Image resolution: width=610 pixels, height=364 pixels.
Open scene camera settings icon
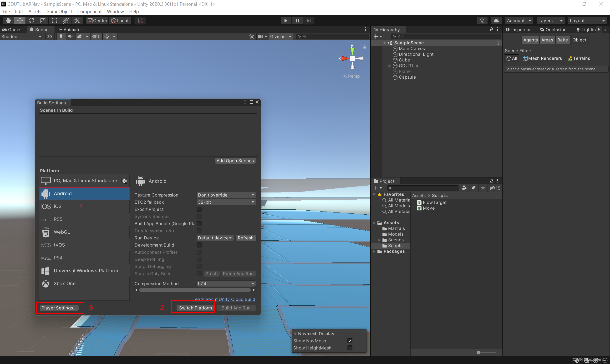[260, 36]
